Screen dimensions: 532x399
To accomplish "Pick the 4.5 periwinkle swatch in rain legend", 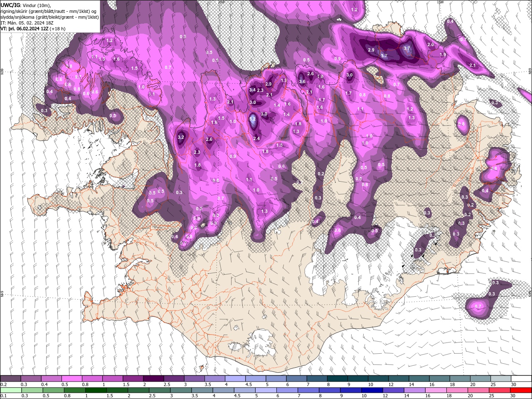I will [x=244, y=390].
